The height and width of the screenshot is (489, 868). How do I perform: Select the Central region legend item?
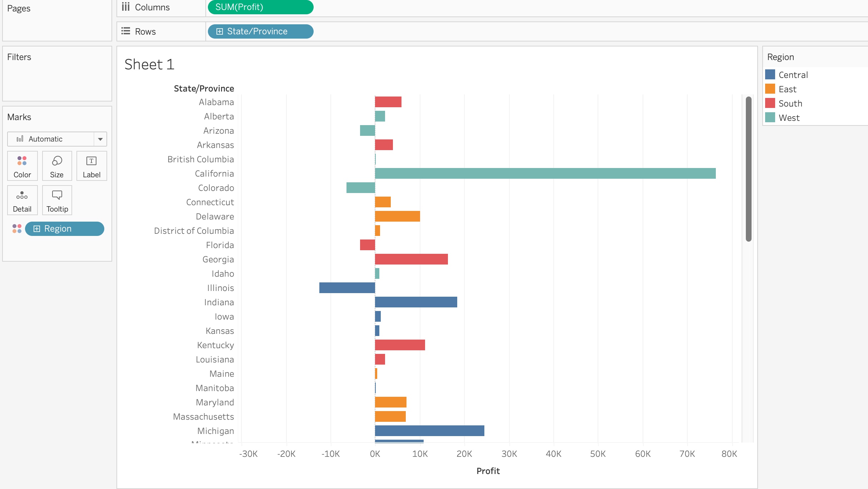click(793, 75)
